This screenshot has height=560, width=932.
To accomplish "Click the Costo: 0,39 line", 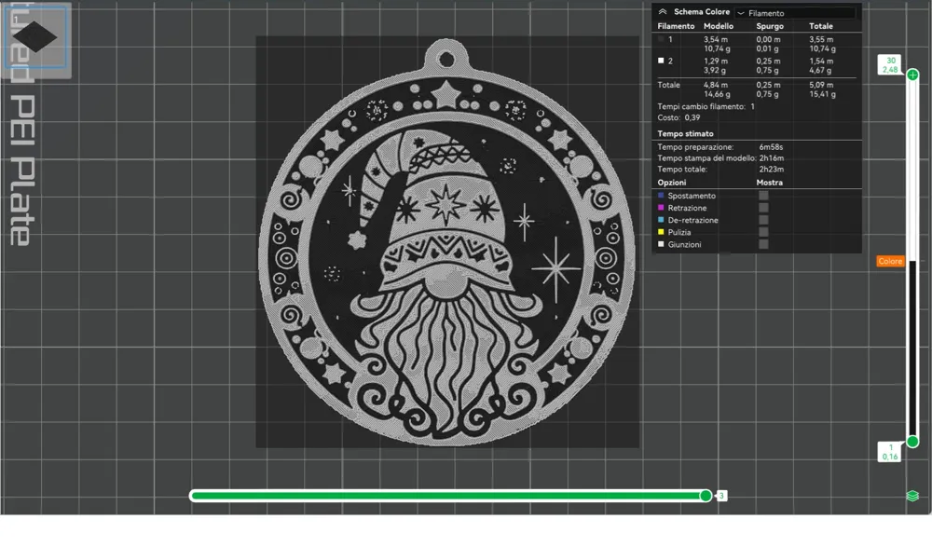I will tap(678, 117).
